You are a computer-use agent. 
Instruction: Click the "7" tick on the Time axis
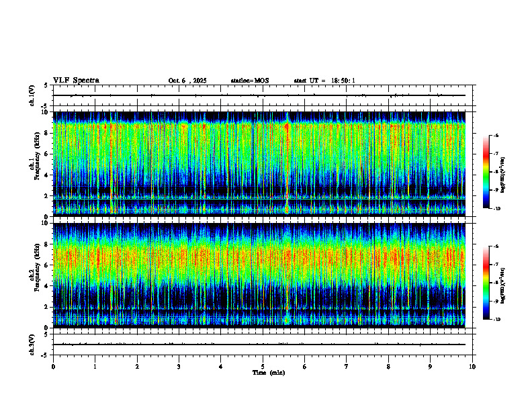click(347, 367)
